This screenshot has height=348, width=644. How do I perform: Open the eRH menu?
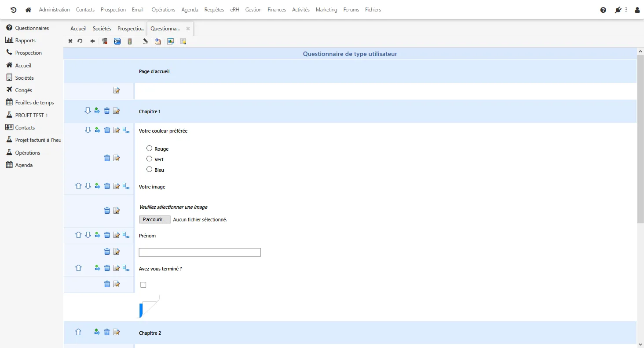(235, 10)
